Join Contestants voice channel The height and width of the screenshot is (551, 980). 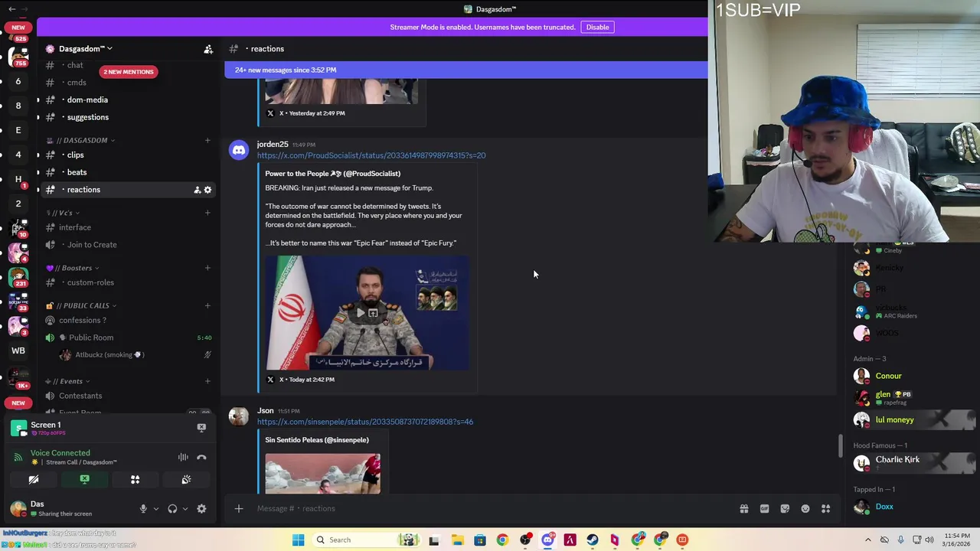click(x=80, y=396)
